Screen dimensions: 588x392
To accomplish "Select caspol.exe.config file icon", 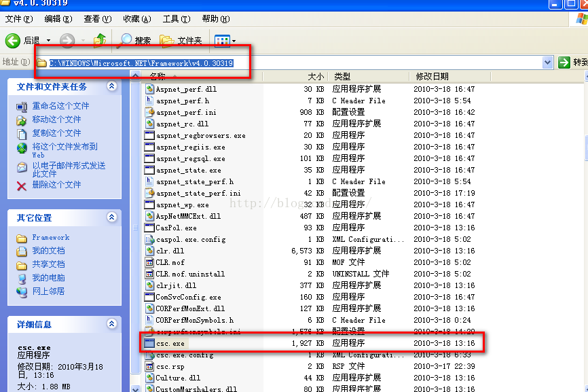I will pos(149,239).
